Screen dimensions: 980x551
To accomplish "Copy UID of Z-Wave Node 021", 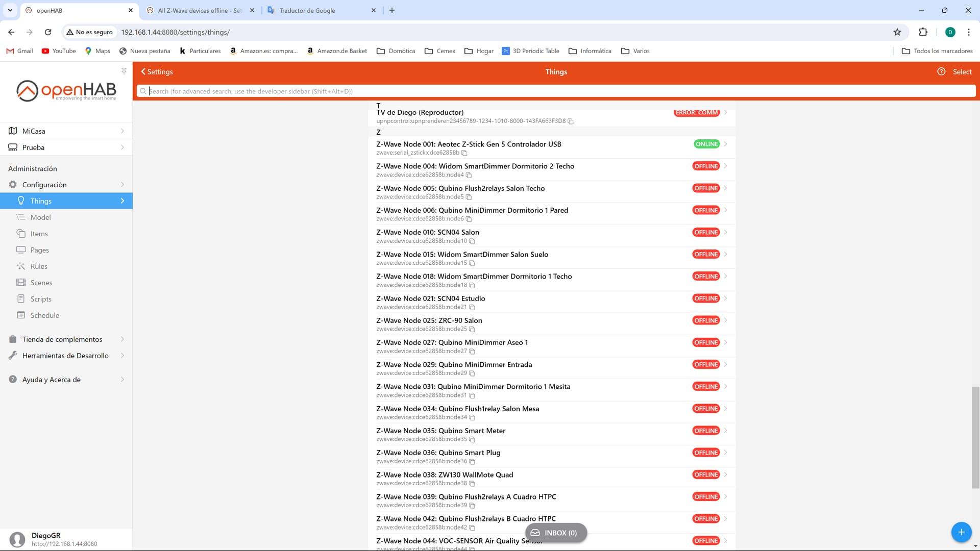I will point(472,307).
